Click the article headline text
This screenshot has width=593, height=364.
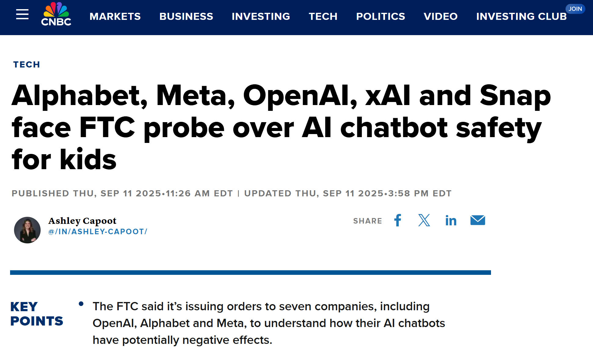[x=281, y=127]
